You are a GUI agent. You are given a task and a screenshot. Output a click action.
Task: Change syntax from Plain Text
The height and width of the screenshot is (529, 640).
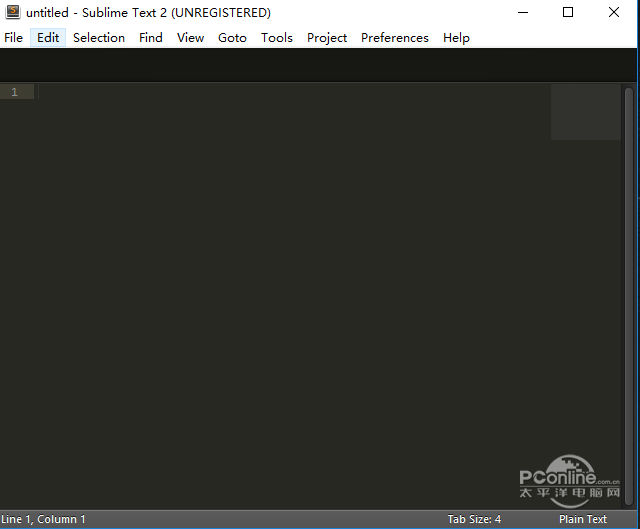pyautogui.click(x=583, y=519)
